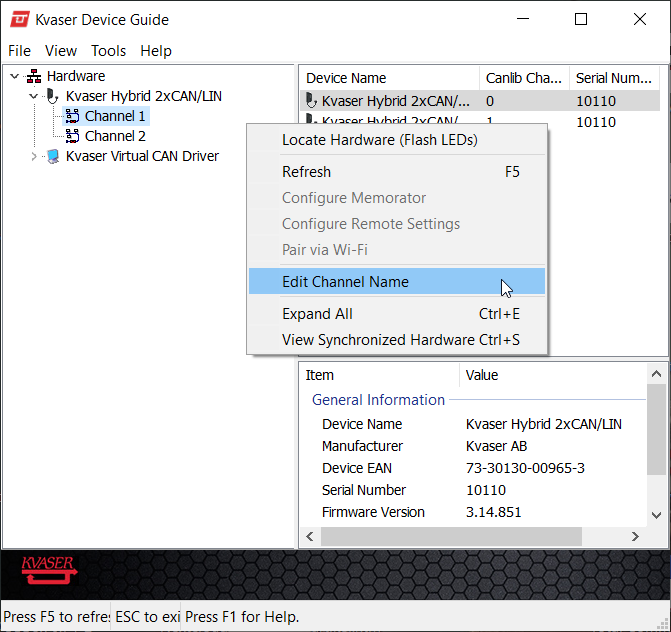Open the Tools menu

(x=108, y=51)
